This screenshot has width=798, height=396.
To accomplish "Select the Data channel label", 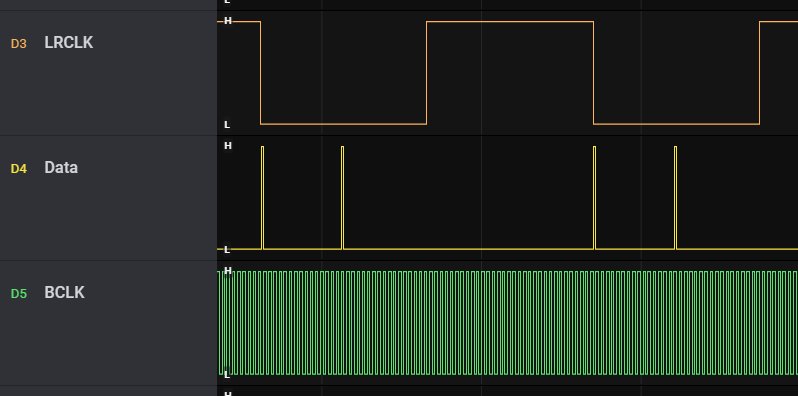I will tap(61, 167).
